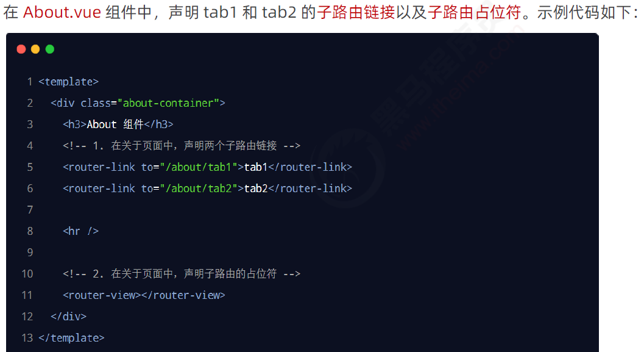Click tab1 link text in code
The height and width of the screenshot is (352, 644).
point(256,167)
